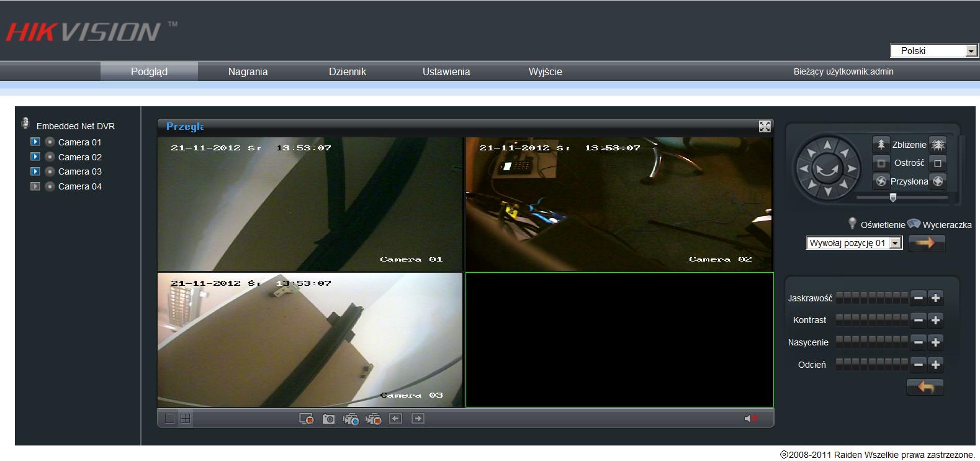Select Camera 02 in the device tree
This screenshot has width=980, height=461.
[80, 157]
